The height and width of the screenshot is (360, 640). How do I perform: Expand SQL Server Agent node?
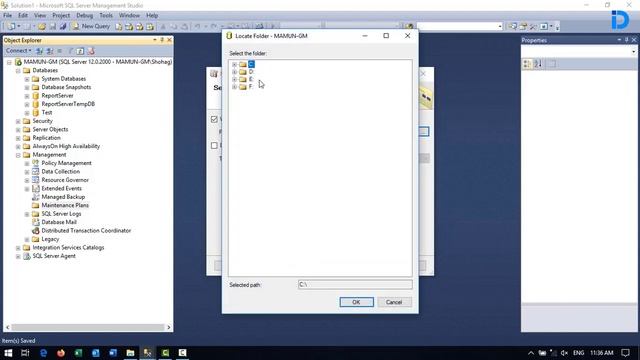(x=18, y=256)
